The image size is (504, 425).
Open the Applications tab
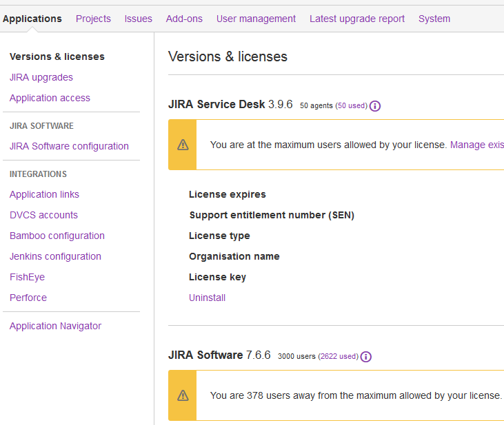coord(32,19)
